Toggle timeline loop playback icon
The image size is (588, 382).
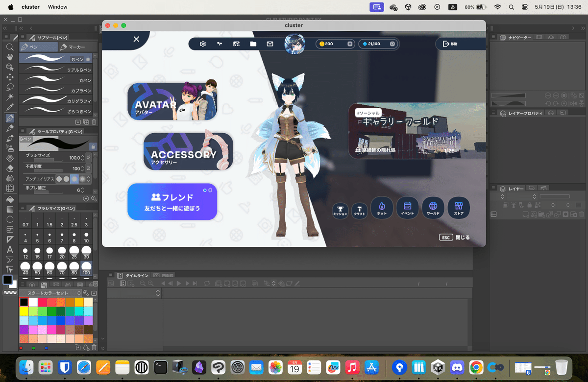click(x=207, y=284)
